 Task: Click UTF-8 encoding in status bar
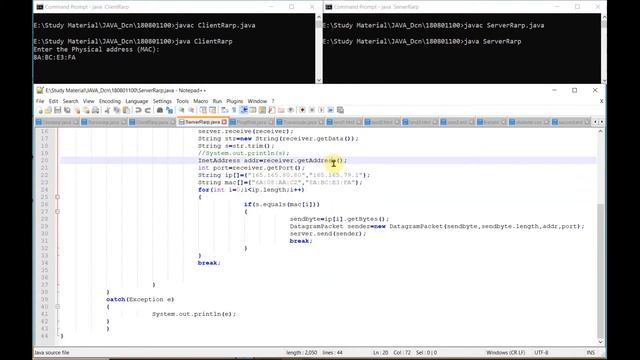tap(541, 352)
